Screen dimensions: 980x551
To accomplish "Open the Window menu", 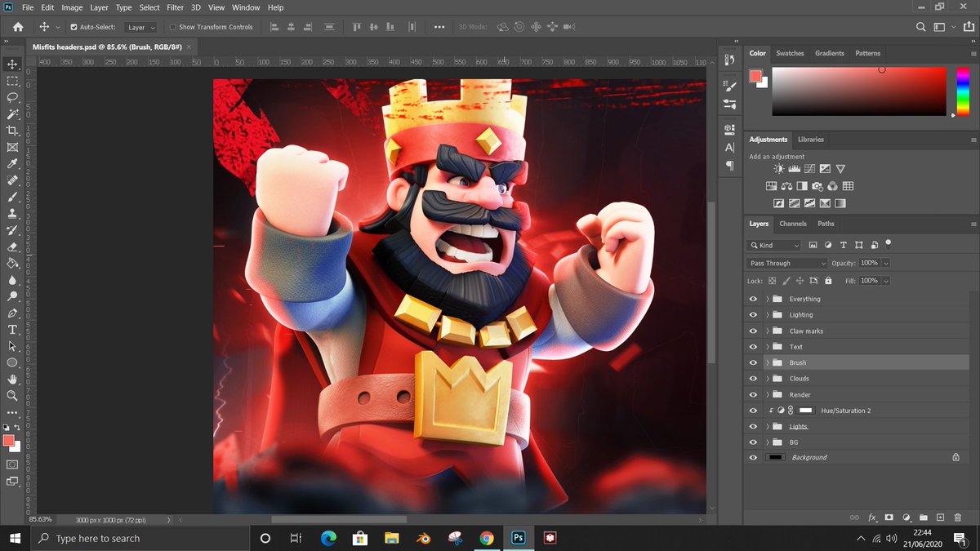I will tap(246, 7).
